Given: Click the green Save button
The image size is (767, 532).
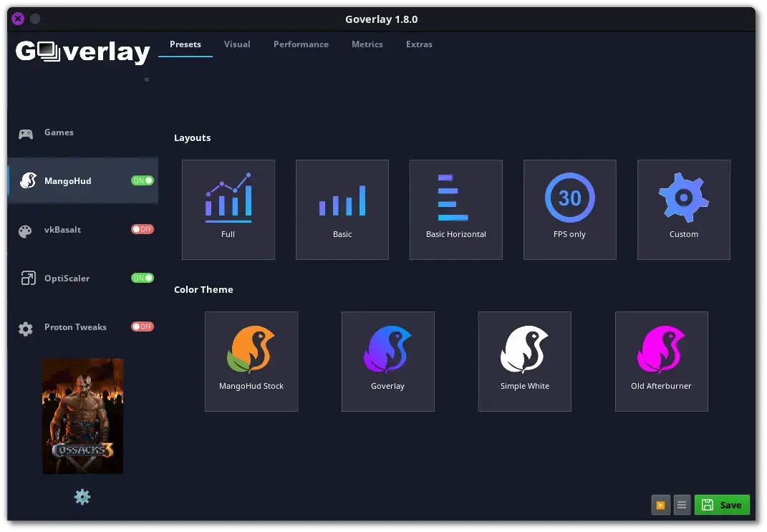Looking at the screenshot, I should [722, 505].
